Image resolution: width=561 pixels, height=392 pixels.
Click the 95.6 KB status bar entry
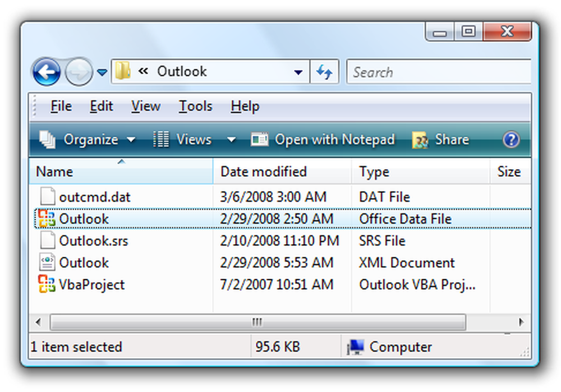click(278, 347)
